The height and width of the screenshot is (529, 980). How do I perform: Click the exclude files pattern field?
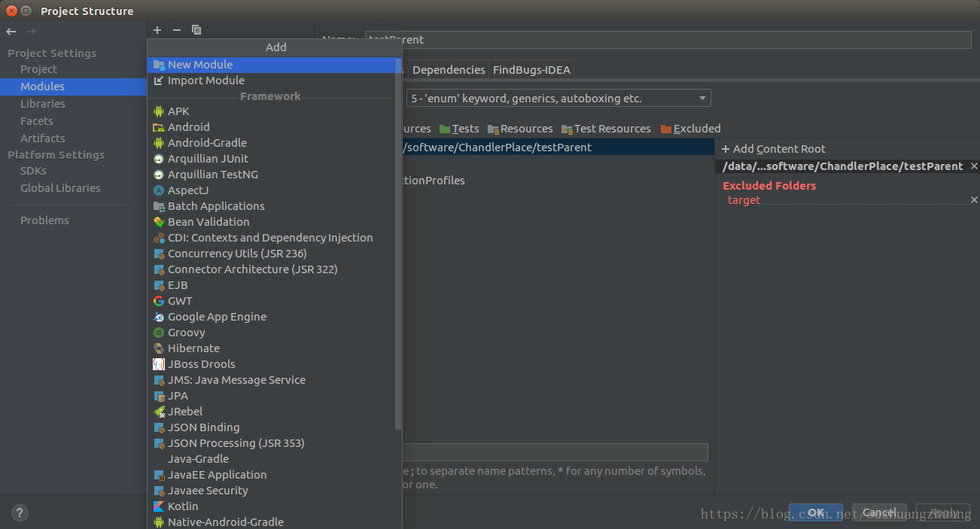555,452
